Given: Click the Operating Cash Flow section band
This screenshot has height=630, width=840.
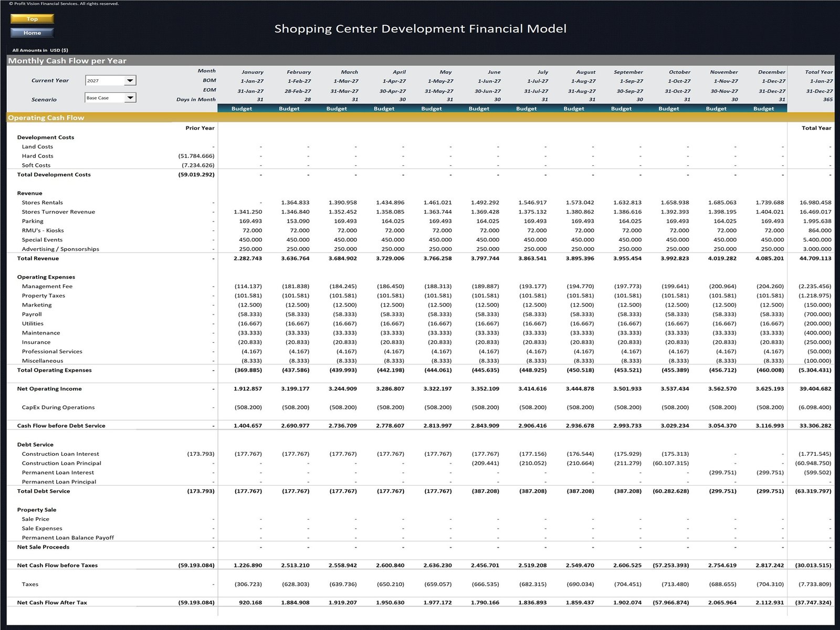Looking at the screenshot, I should tap(46, 118).
